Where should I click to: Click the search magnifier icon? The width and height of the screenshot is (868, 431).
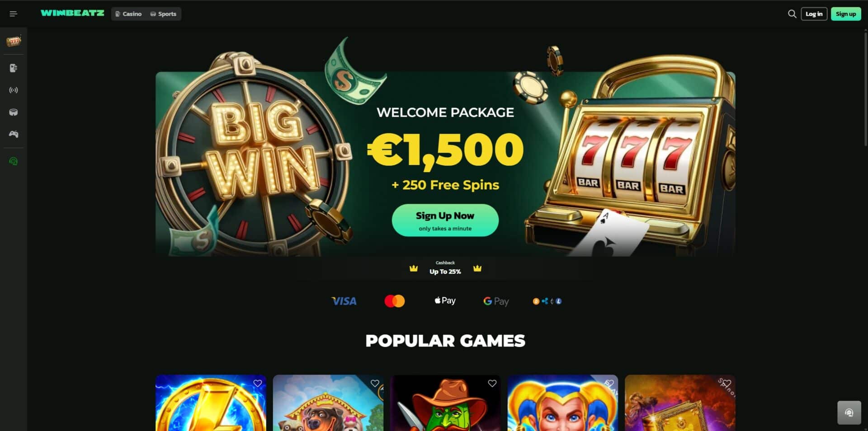click(792, 14)
